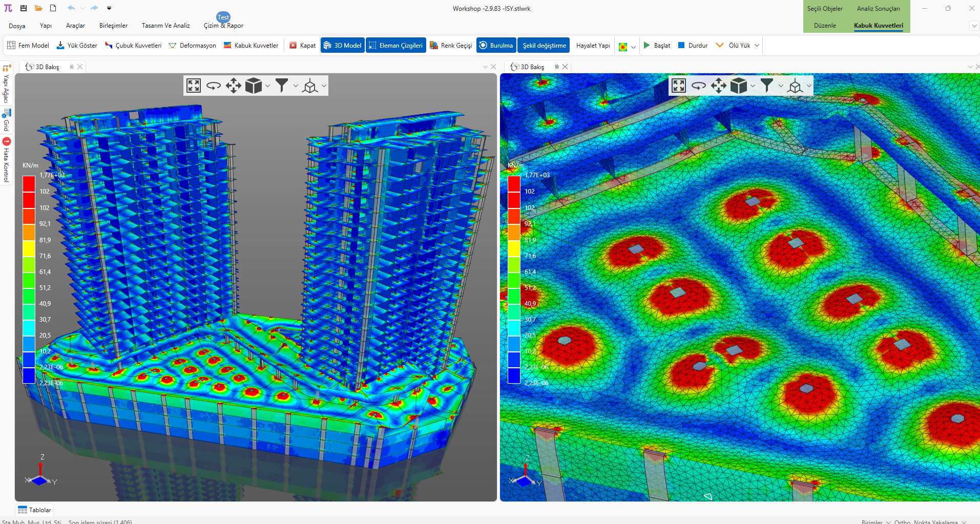Click the 3D cube view icon in right viewport

738,86
